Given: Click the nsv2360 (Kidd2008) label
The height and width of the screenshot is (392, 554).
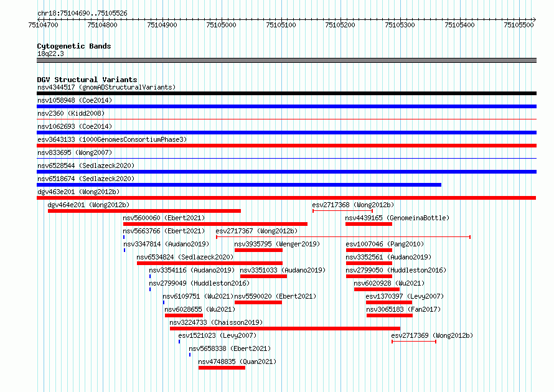Looking at the screenshot, I should 71,113.
